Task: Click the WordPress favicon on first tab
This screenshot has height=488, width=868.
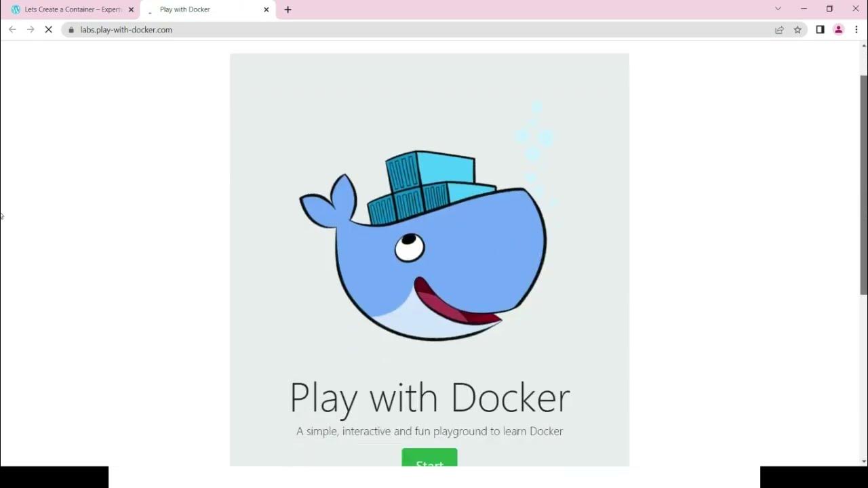Action: (16, 9)
